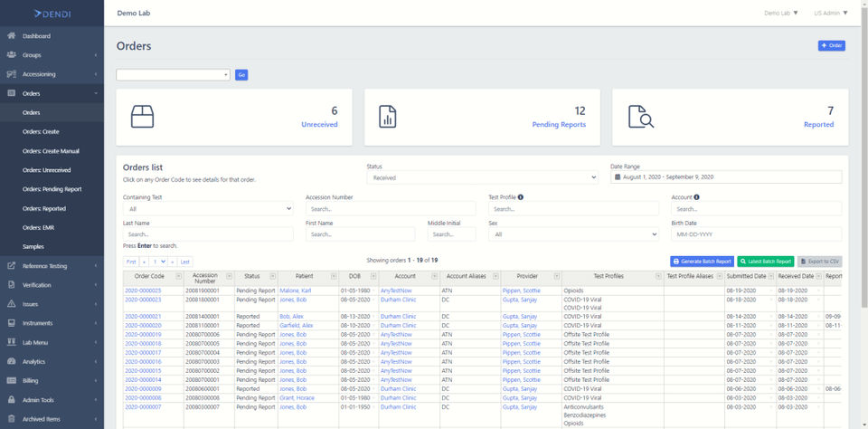Open the Patient column menu icon

click(334, 276)
